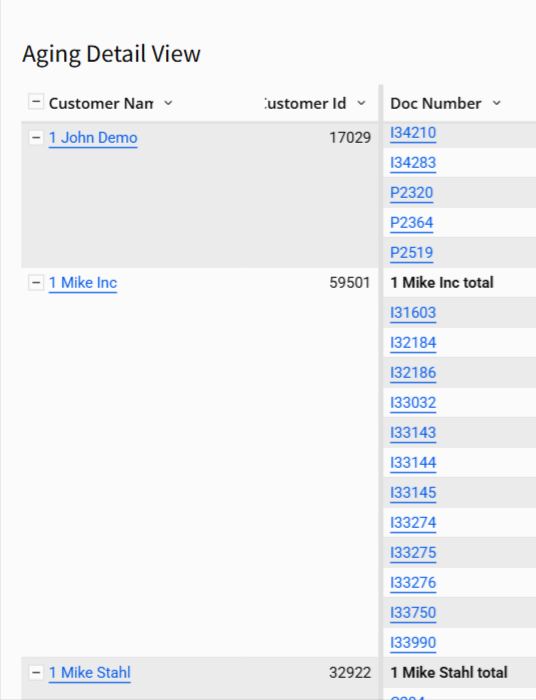Open document I31603

coord(413,312)
